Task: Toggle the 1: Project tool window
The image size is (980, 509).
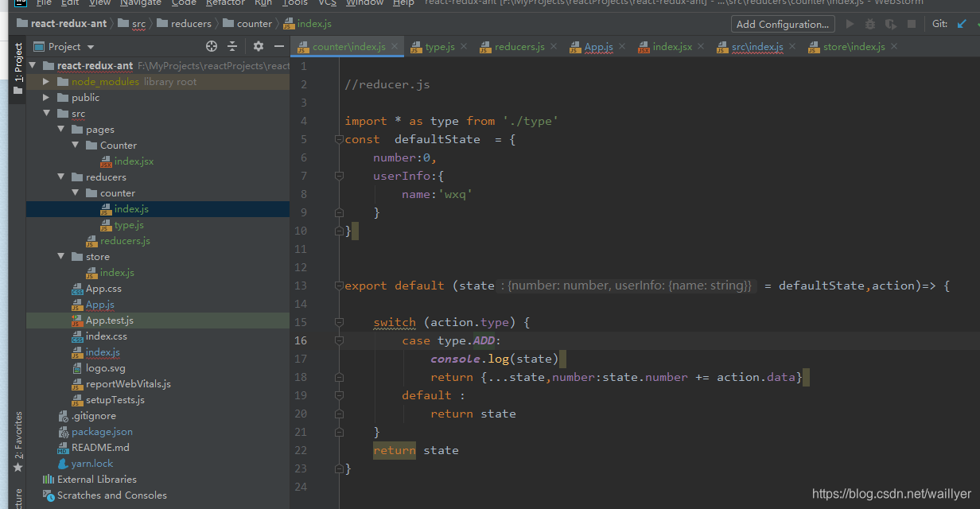Action: pos(17,69)
